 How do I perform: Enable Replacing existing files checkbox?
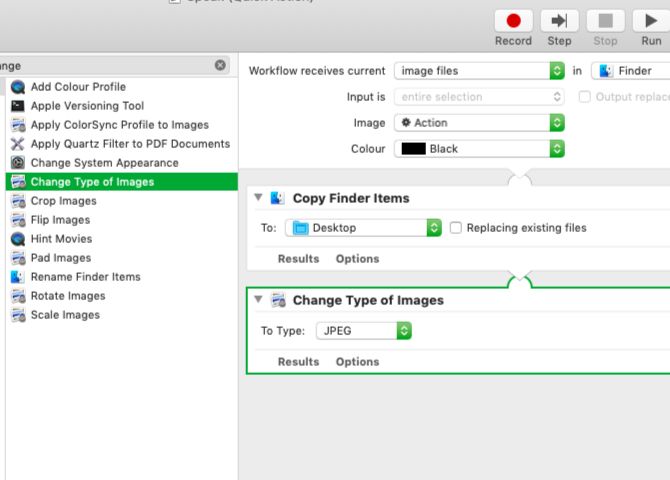(456, 228)
